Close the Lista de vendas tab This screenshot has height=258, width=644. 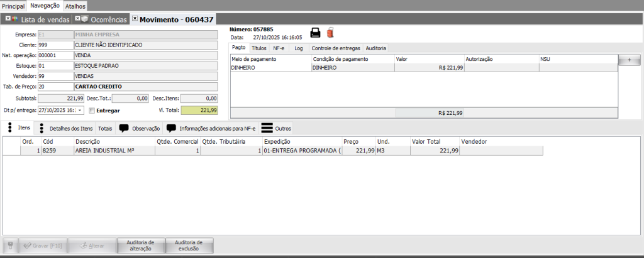click(x=7, y=19)
